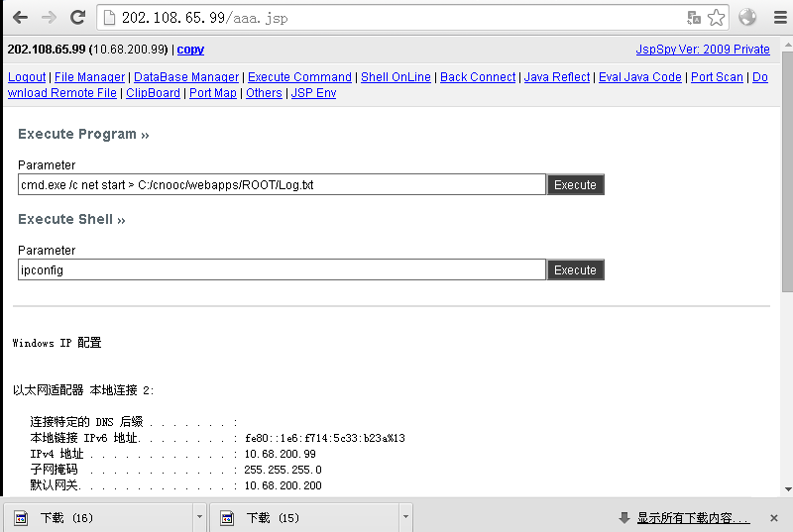
Task: Open Eval Java Code
Action: click(x=640, y=77)
